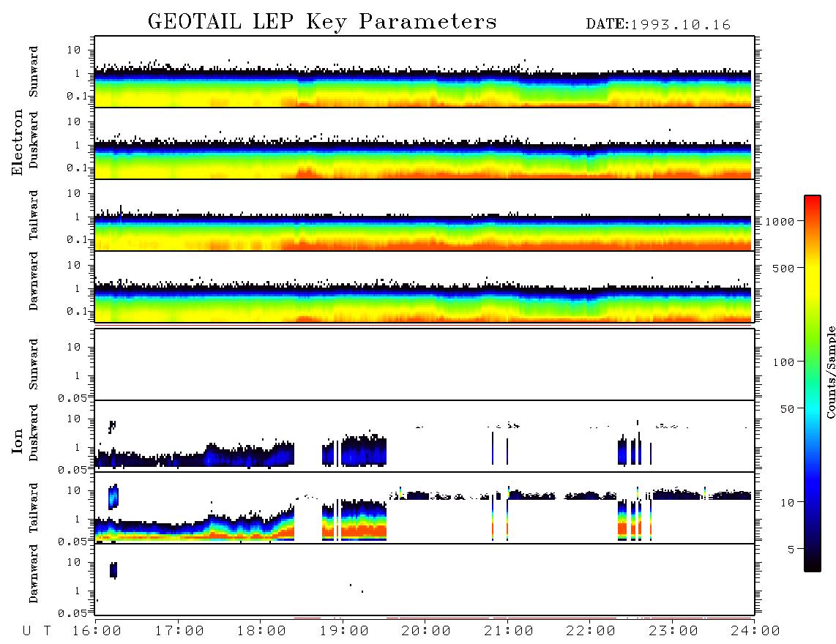This screenshot has width=836, height=644.
Task: Click the Electron Duskward spectrogram panel
Action: point(425,143)
